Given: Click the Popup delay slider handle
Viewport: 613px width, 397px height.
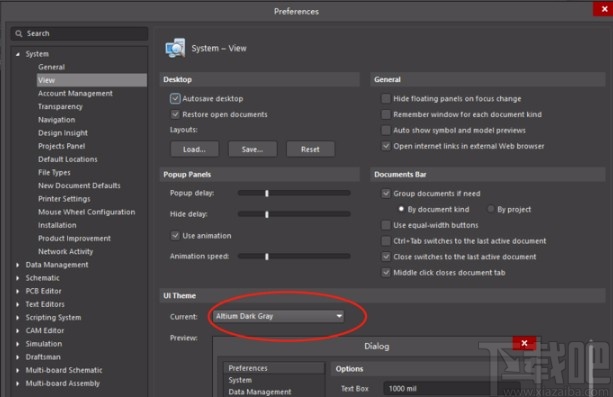Looking at the screenshot, I should [x=267, y=193].
